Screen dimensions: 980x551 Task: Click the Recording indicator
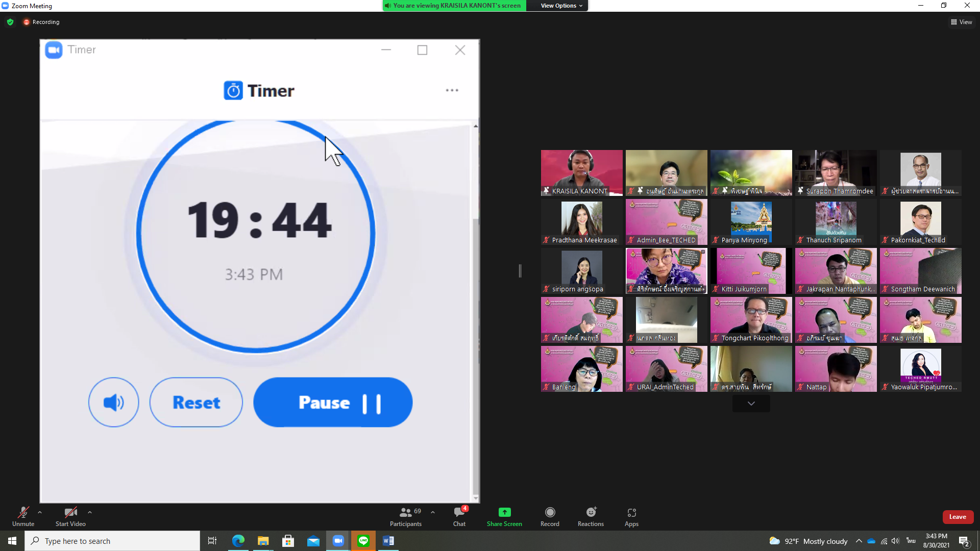point(41,22)
